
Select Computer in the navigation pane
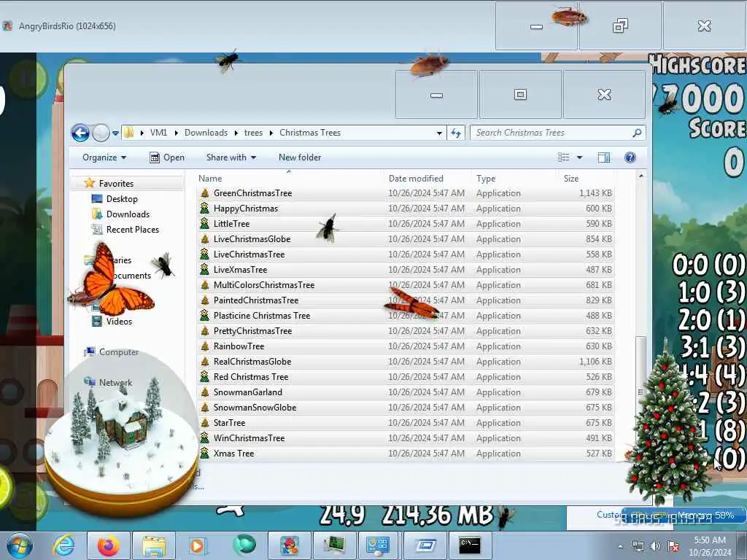(119, 352)
